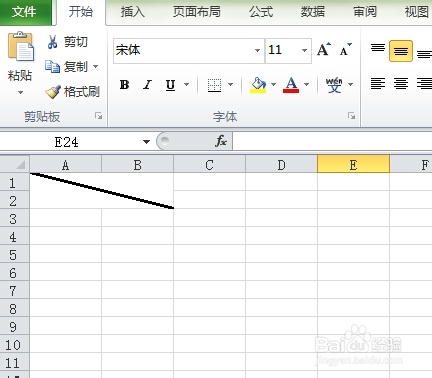Open the font name dropdown (宋体)
This screenshot has width=432, height=378.
pos(257,51)
